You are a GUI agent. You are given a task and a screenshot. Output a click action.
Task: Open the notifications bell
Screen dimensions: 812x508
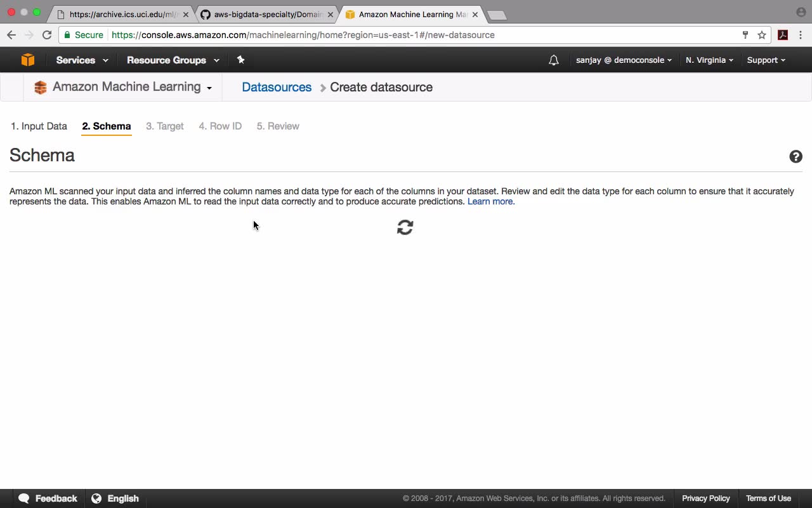coord(554,60)
